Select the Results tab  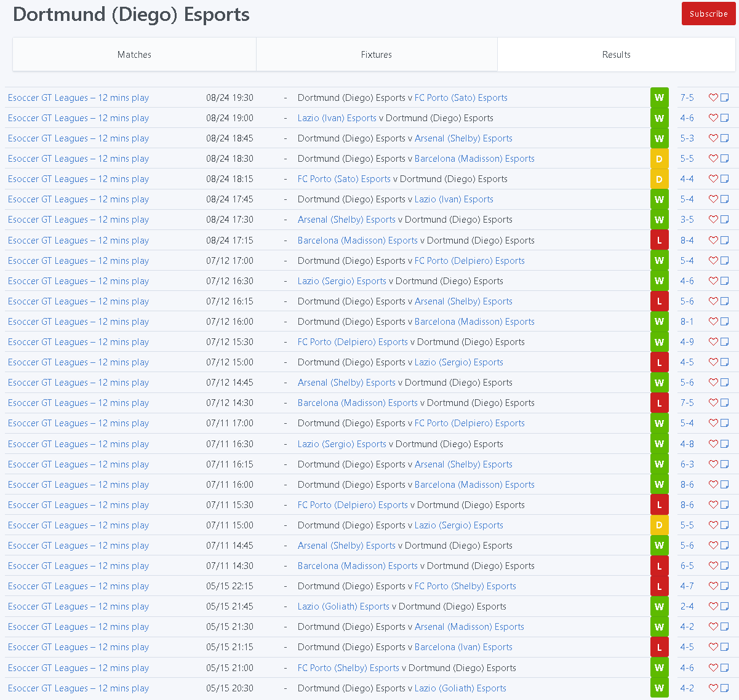click(x=616, y=55)
